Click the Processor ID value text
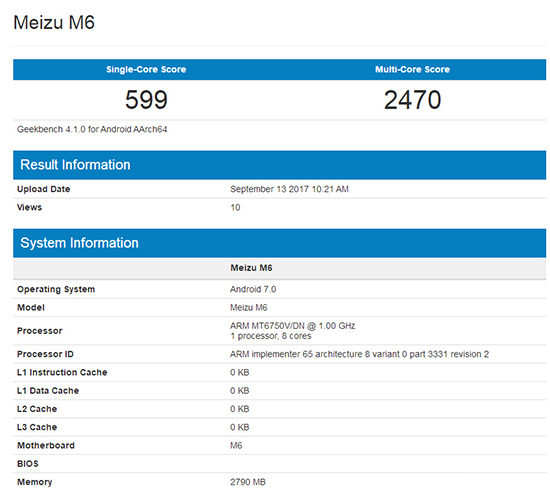This screenshot has height=497, width=550. point(359,354)
